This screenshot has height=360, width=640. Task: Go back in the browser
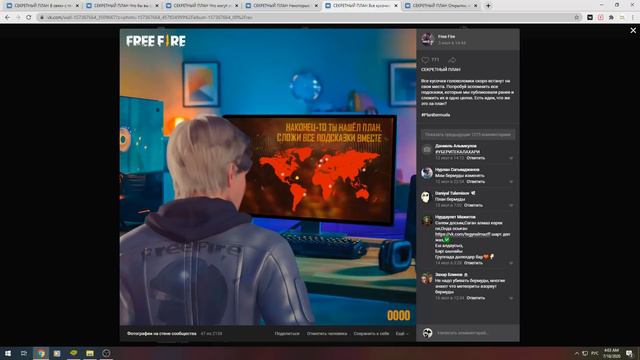[x=7, y=17]
